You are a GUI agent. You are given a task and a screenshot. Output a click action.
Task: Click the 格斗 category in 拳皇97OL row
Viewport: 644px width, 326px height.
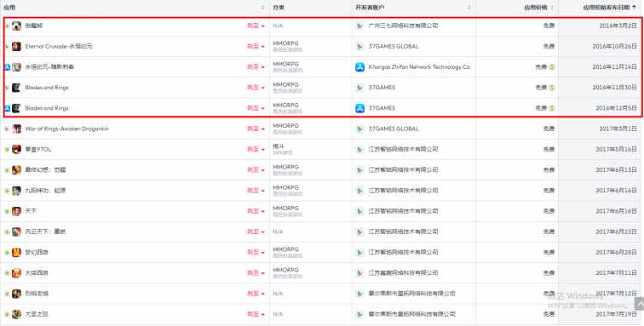(x=279, y=146)
